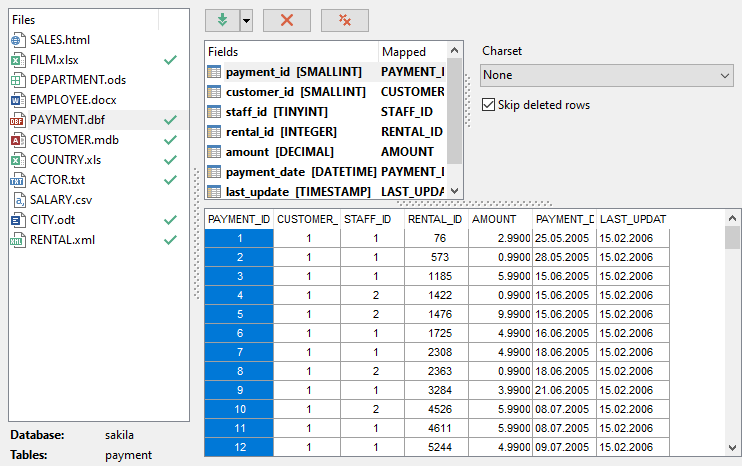Select the SALES.html file icon

coord(17,40)
